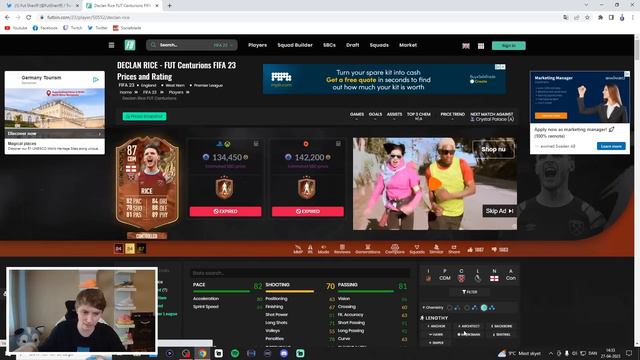This screenshot has width=640, height=360.
Task: Apply the Anchor chemistry style
Action: [x=436, y=326]
